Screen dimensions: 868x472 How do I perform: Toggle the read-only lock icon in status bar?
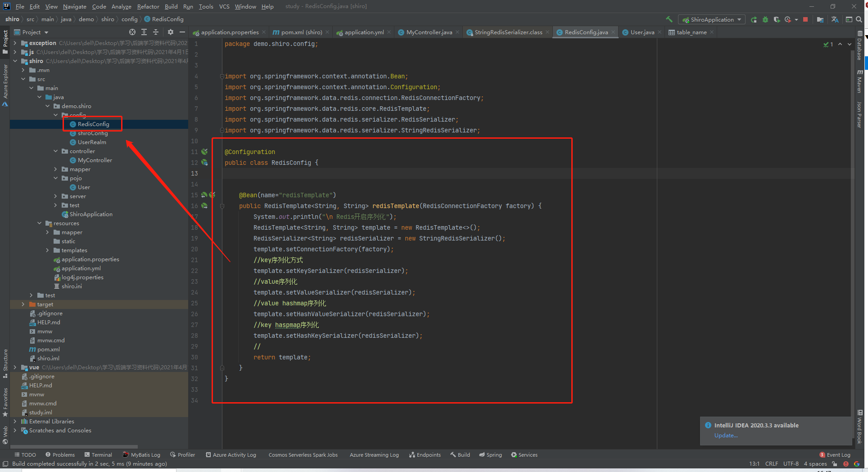pos(835,464)
